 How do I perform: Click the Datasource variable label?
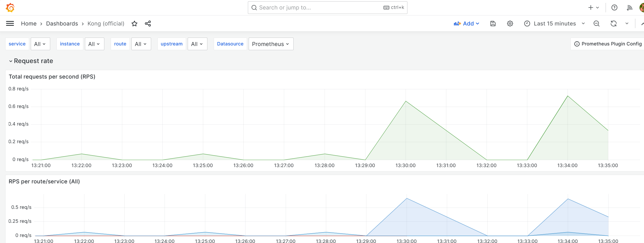point(230,44)
